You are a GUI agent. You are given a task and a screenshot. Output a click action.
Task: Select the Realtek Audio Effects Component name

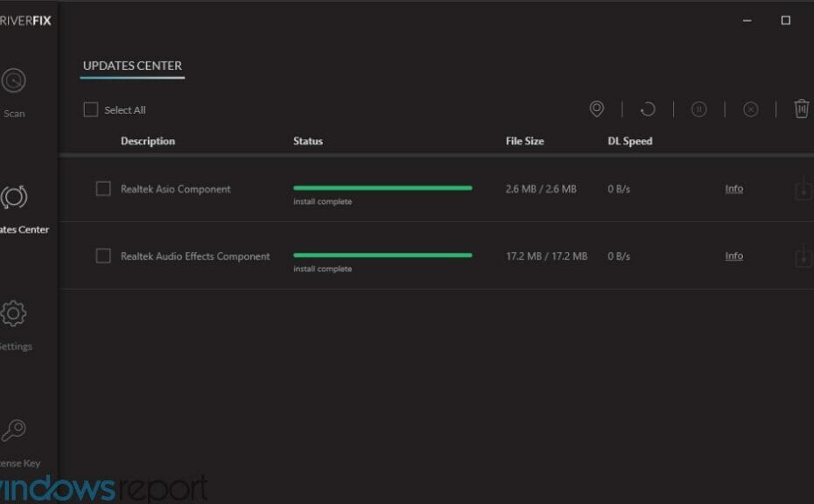coord(195,256)
